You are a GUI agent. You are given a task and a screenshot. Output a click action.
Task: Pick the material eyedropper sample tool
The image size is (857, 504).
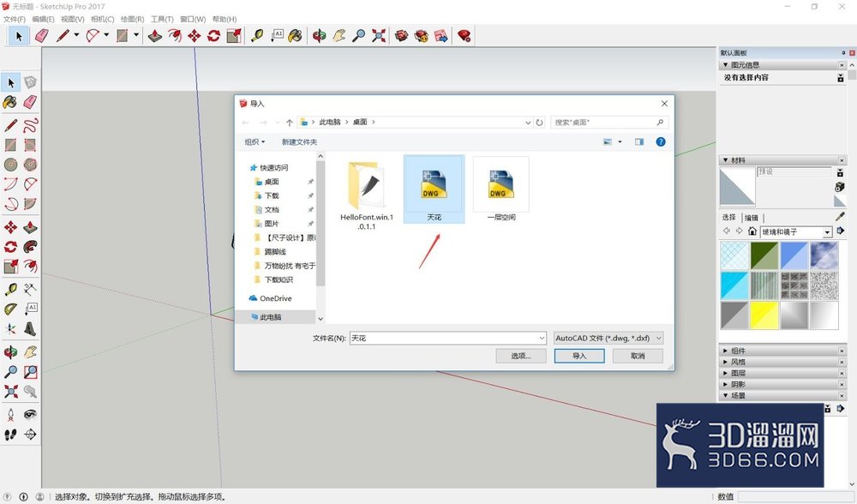[840, 217]
